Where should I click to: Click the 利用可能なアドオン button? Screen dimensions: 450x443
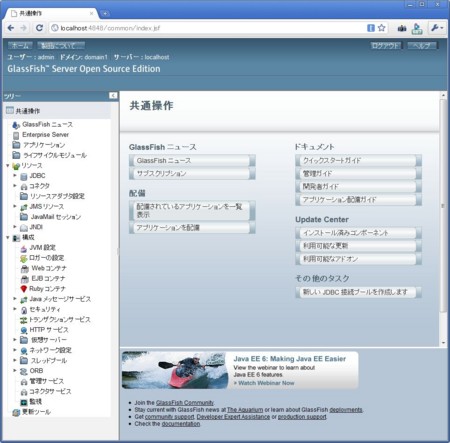click(358, 259)
